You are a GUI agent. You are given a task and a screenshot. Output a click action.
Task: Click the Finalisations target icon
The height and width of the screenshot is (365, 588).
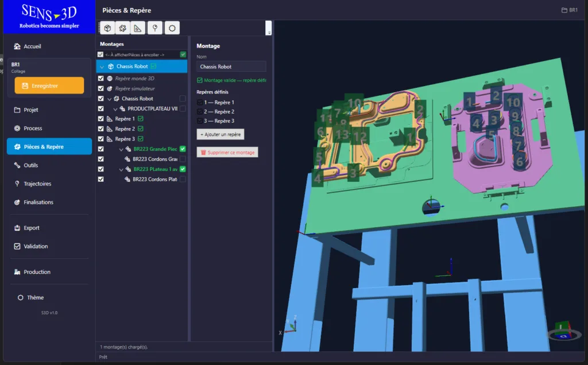(x=17, y=203)
